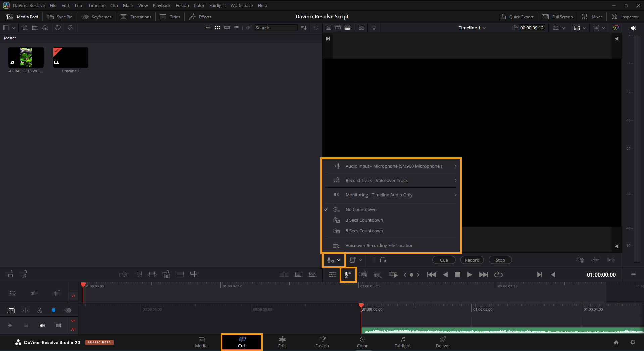Expand the Record Track Voiceover submenu
This screenshot has width=644, height=351.
point(391,180)
